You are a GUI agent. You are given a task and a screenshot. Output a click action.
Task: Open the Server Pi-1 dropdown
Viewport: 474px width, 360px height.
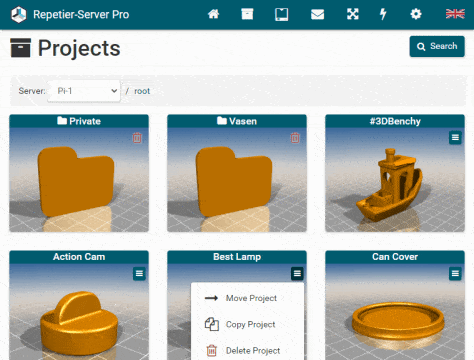point(84,91)
